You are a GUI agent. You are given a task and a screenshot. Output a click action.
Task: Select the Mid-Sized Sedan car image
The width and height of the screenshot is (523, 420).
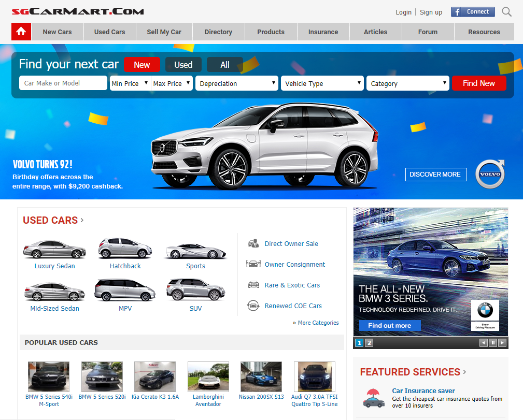point(54,292)
